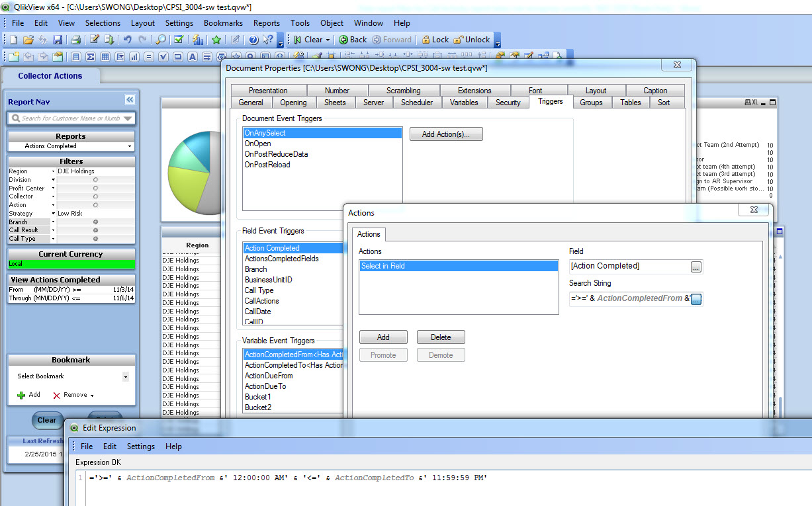Open Search with the magnifier icon
The height and width of the screenshot is (506, 812).
(161, 40)
